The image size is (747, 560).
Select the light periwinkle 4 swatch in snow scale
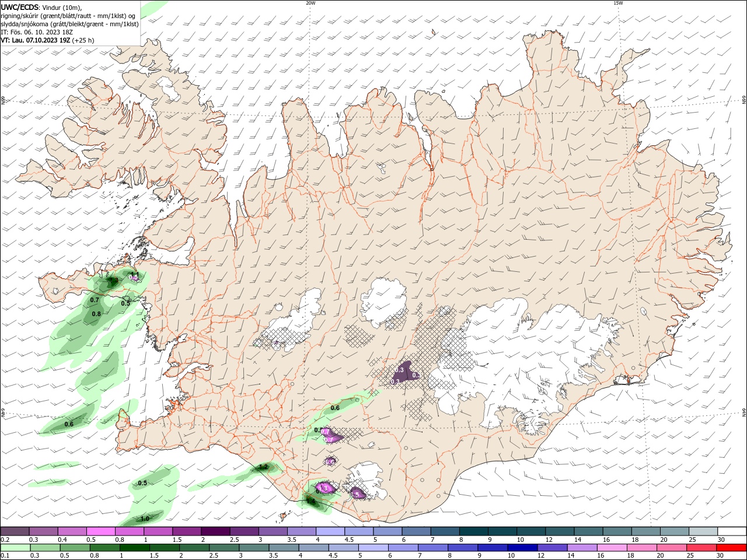[x=329, y=531]
